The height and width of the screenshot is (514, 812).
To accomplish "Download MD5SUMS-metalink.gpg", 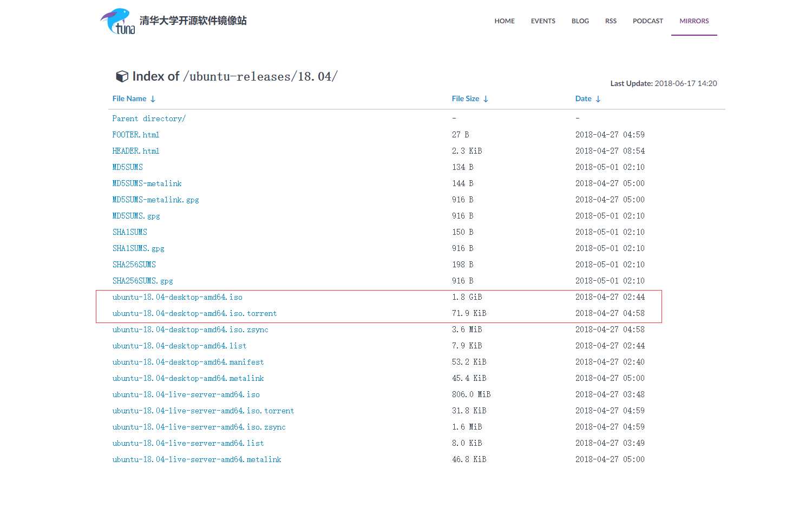I will pyautogui.click(x=156, y=200).
